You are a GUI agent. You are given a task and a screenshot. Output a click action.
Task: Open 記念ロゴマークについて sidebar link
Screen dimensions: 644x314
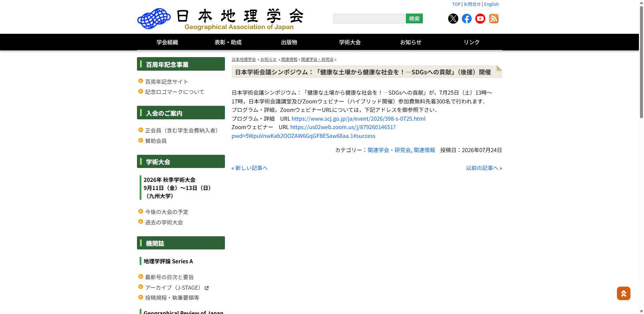pyautogui.click(x=175, y=92)
